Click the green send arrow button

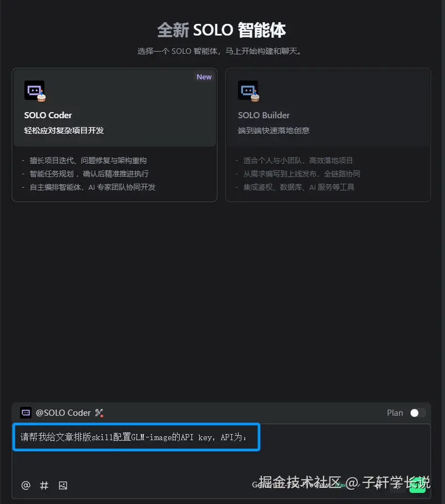[417, 485]
